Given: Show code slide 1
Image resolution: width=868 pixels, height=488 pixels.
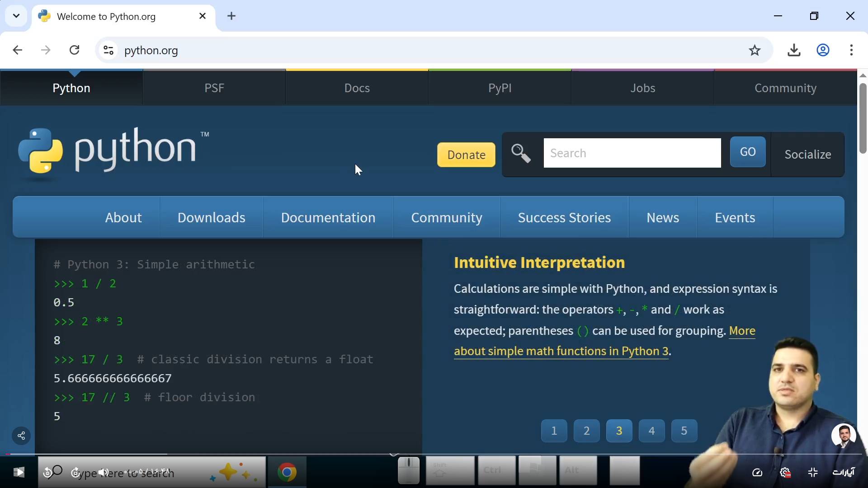Looking at the screenshot, I should [554, 431].
